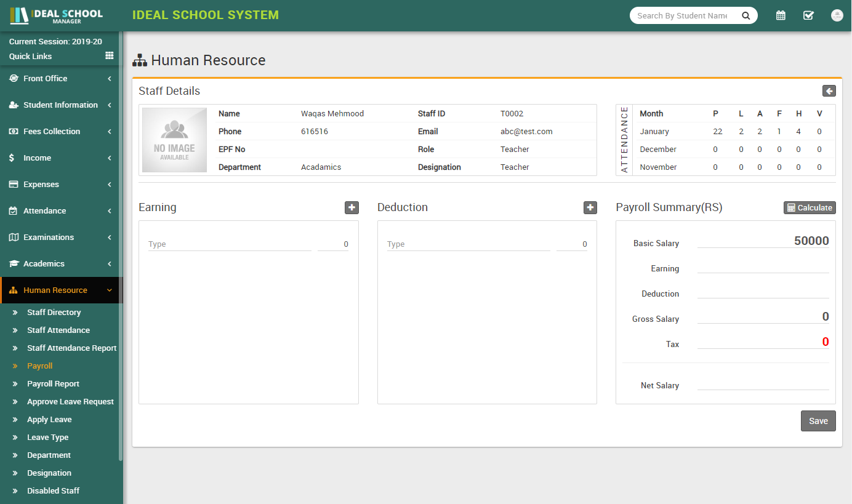Click the Basic Salary field showing 50000

[x=763, y=241]
